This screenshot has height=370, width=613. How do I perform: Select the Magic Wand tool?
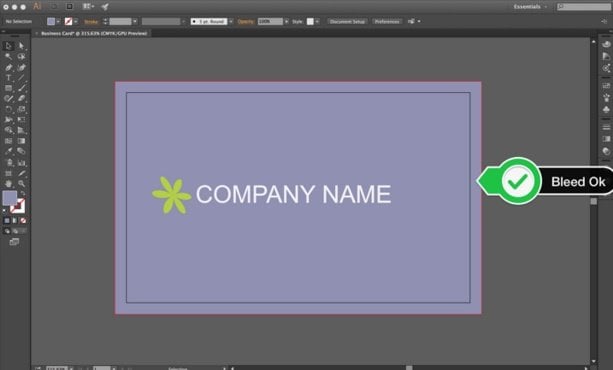(x=8, y=57)
